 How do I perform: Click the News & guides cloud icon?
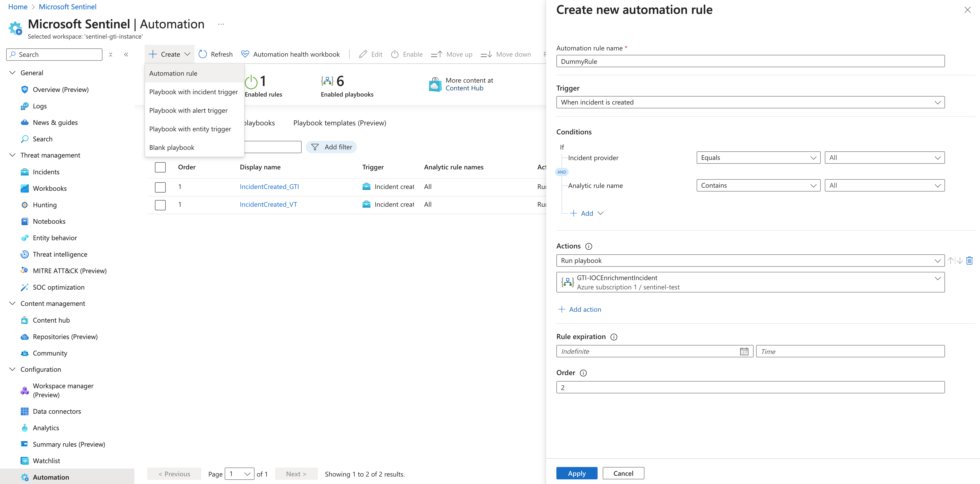point(25,123)
